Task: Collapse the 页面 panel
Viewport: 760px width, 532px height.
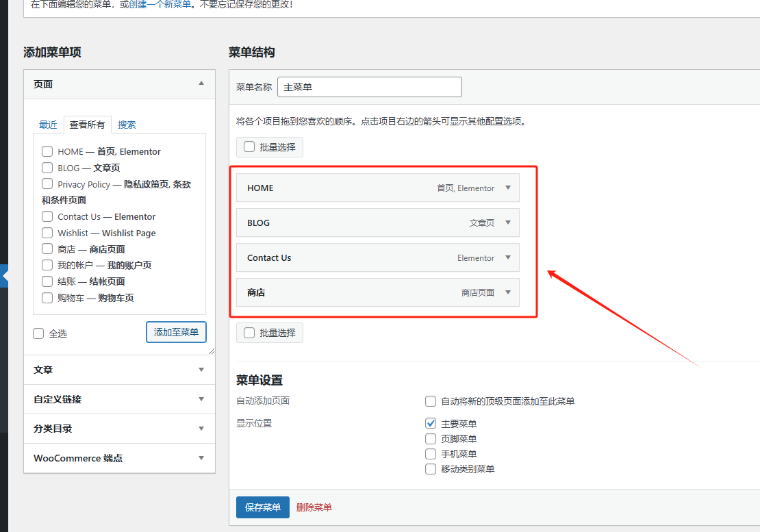Action: [201, 84]
